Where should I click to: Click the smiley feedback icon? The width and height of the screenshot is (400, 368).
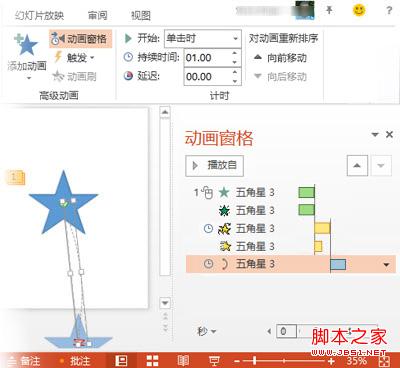(359, 10)
